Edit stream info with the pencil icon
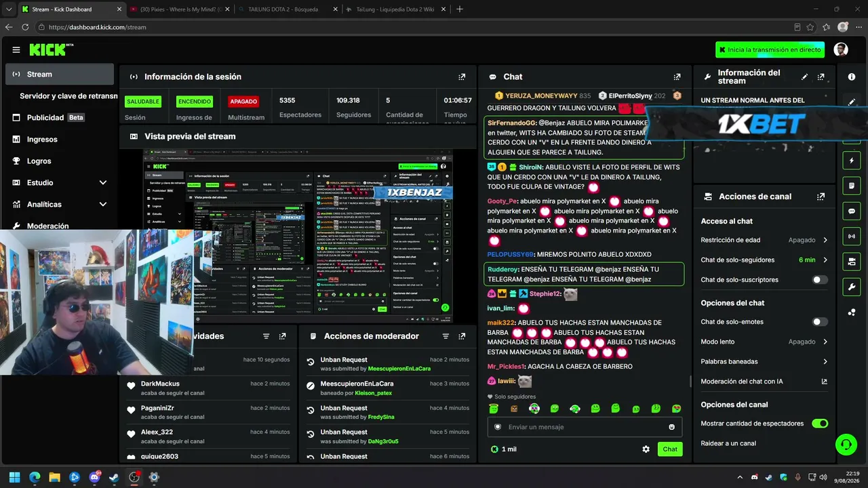The width and height of the screenshot is (868, 488). coord(805,77)
